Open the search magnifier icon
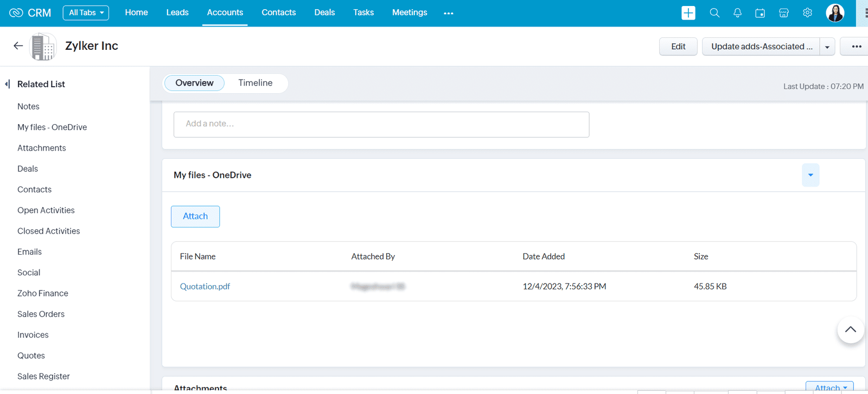Viewport: 868px width, 394px height. (x=714, y=13)
